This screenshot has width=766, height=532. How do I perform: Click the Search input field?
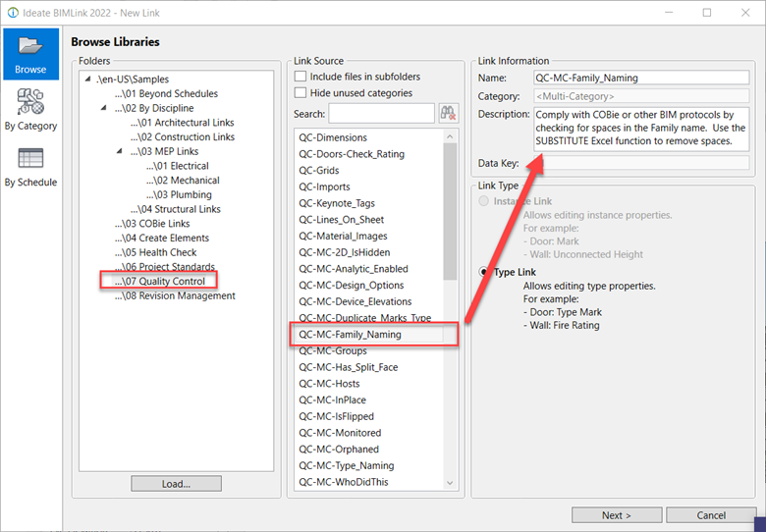point(382,113)
